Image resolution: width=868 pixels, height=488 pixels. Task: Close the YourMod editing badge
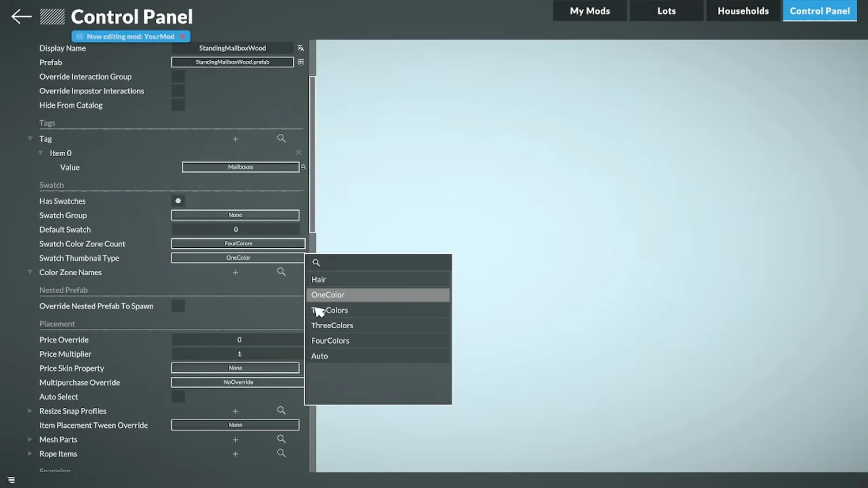pyautogui.click(x=182, y=36)
